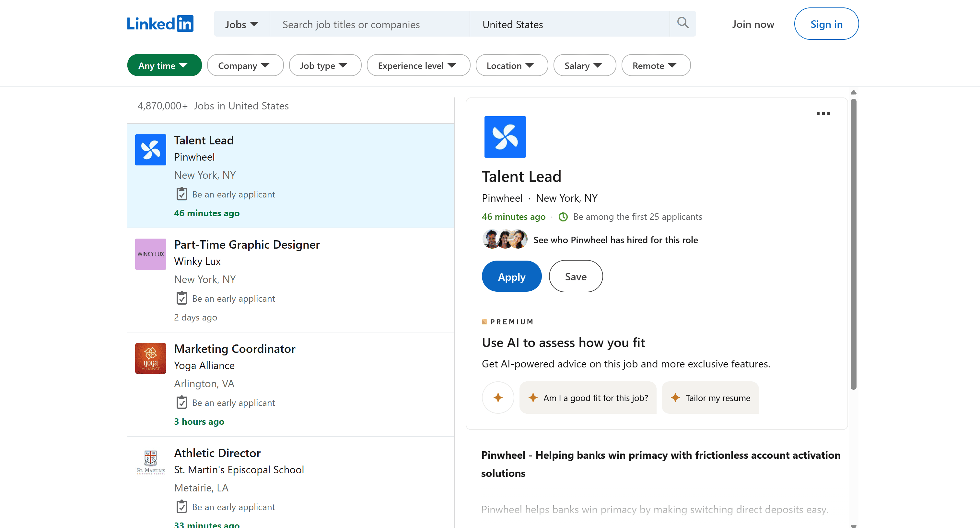Image resolution: width=980 pixels, height=528 pixels.
Task: Select the Winky Lux company logo
Action: [x=150, y=254]
